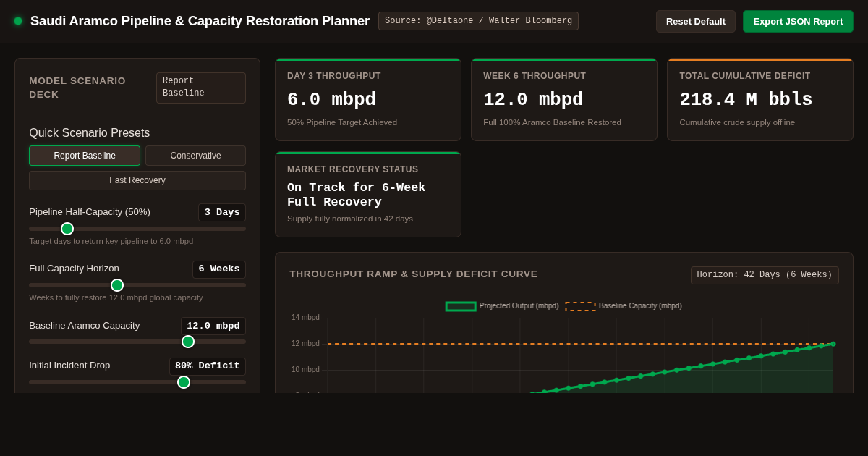The width and height of the screenshot is (868, 456).
Task: Select the Report Baseline preset
Action: coord(85,156)
